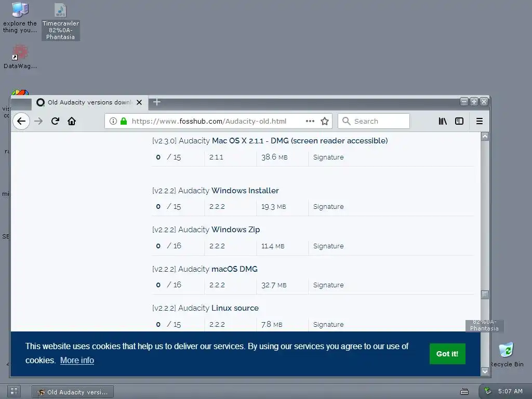Click the keyboard icon in system tray
The image size is (532, 399).
pyautogui.click(x=464, y=392)
